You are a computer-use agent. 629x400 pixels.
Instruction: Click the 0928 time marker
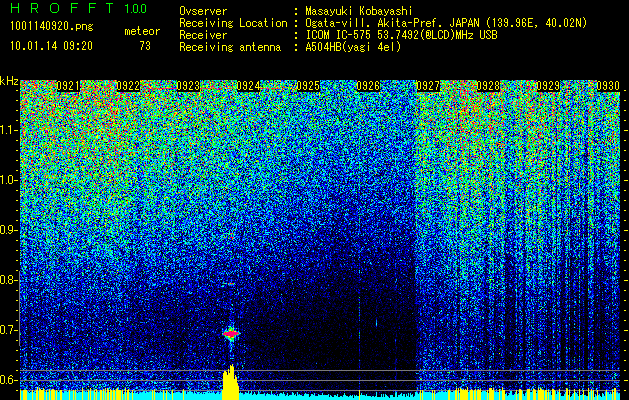point(488,86)
